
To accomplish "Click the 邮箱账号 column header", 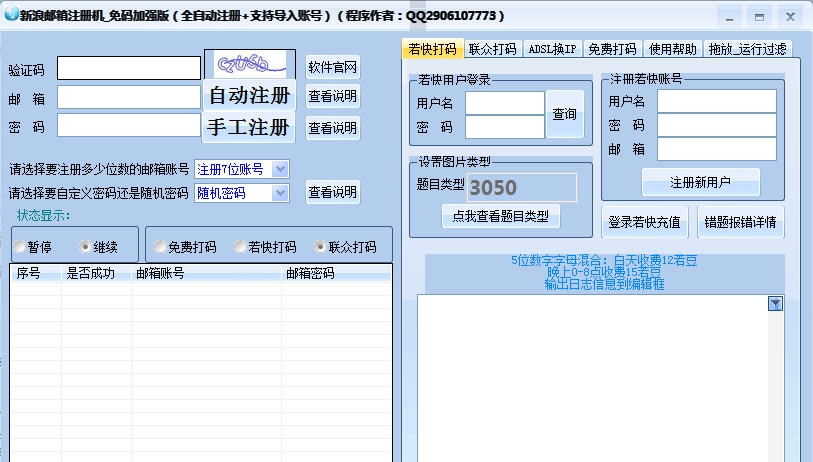I will (206, 273).
